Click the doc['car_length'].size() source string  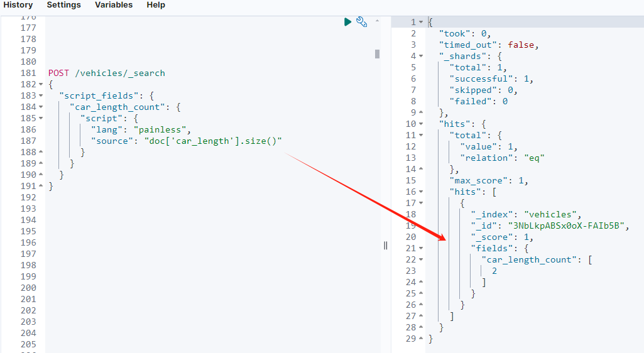pos(213,141)
